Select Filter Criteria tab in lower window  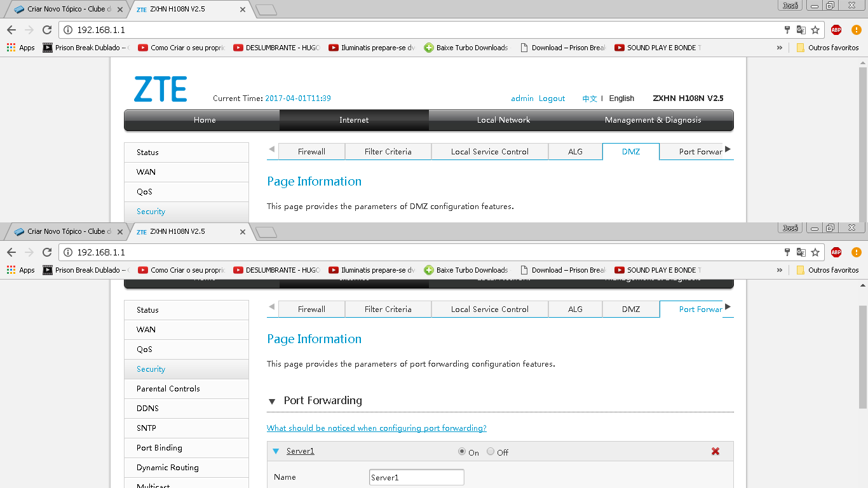click(388, 309)
